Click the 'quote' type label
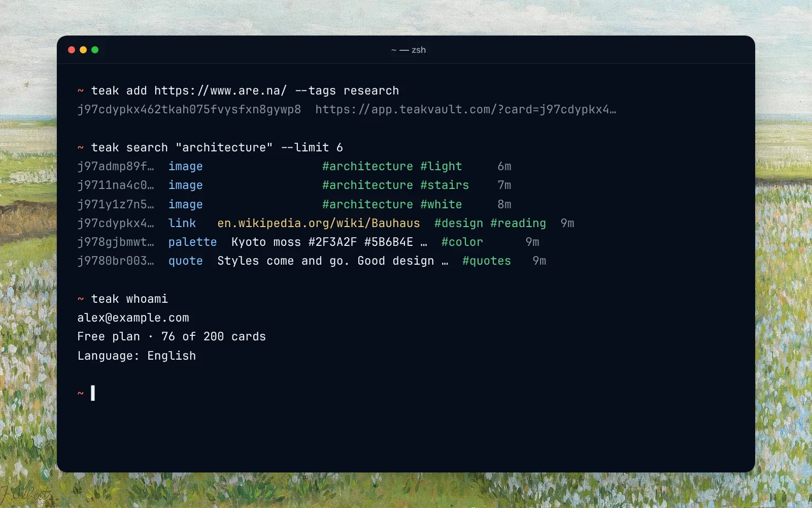812x508 pixels. [x=186, y=261]
